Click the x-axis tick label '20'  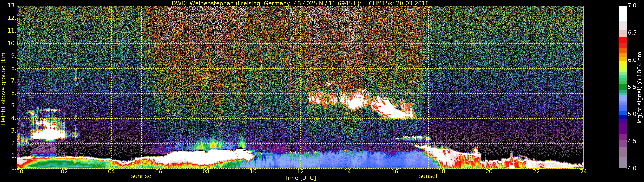click(489, 171)
